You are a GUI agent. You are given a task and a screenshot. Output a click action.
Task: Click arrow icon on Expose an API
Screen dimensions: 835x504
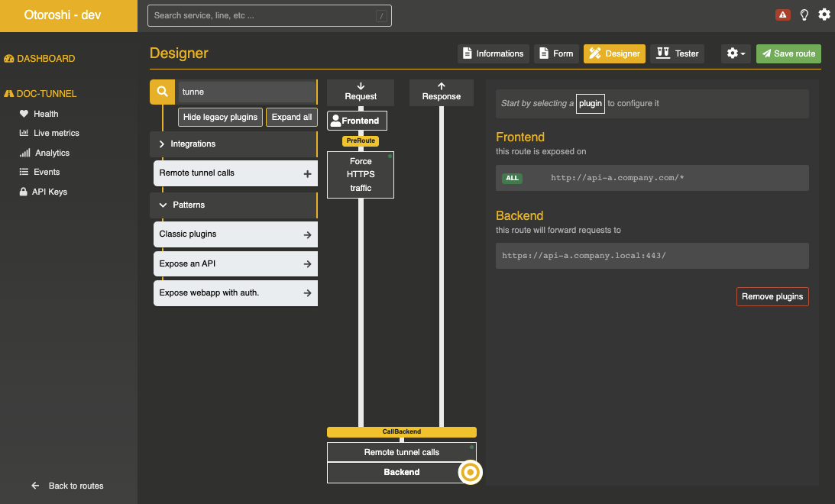point(307,264)
